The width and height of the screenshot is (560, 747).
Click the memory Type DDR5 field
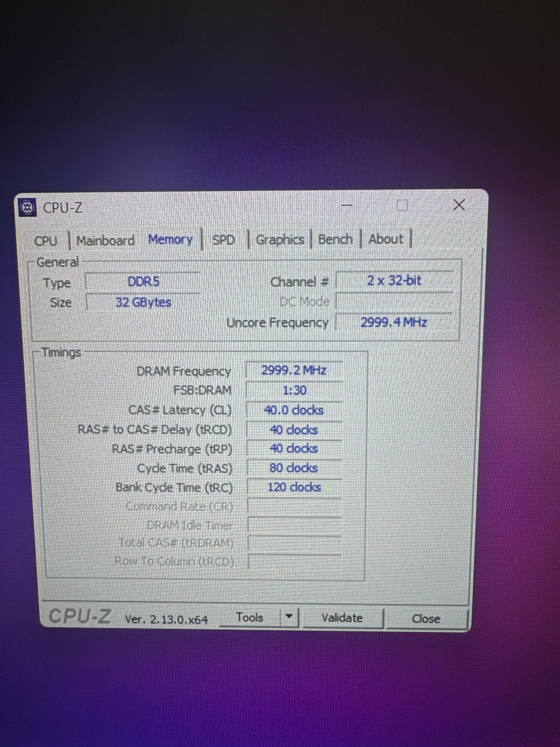[x=143, y=282]
